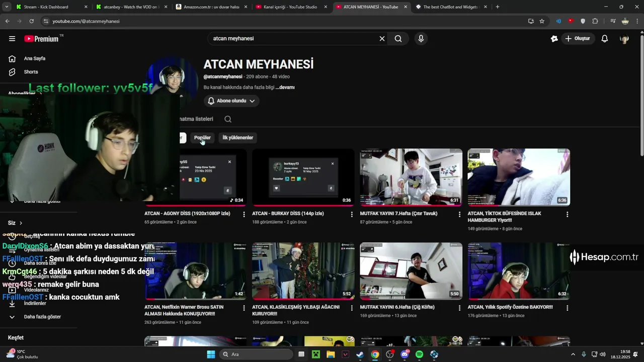This screenshot has height=362, width=644.
Task: Open options for YILBAŞI AĞACINI video
Action: (x=352, y=308)
